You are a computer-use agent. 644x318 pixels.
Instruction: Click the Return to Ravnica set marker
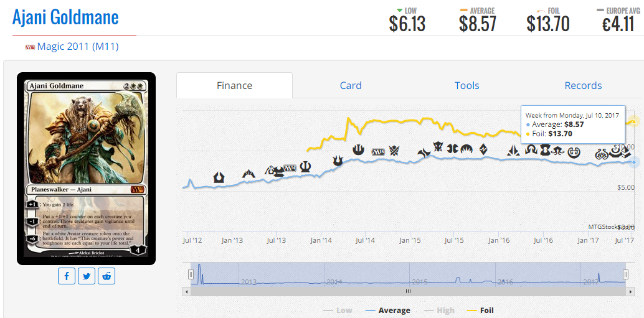click(219, 177)
